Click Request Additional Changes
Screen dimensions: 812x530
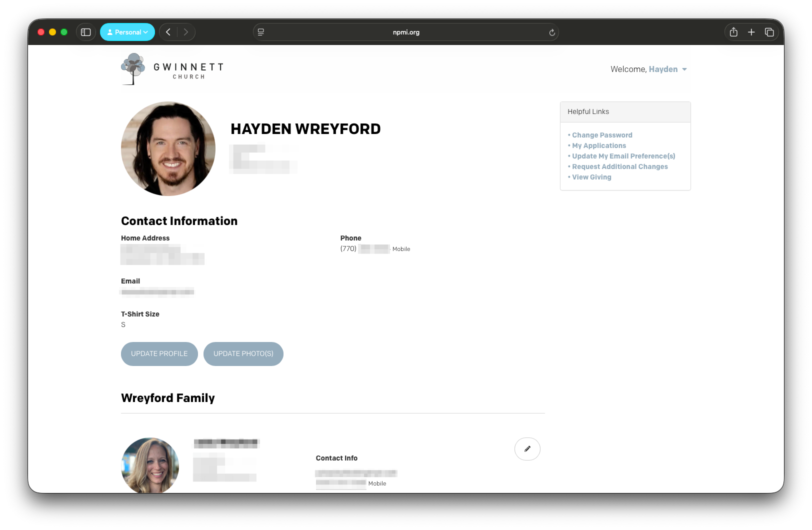pyautogui.click(x=619, y=166)
